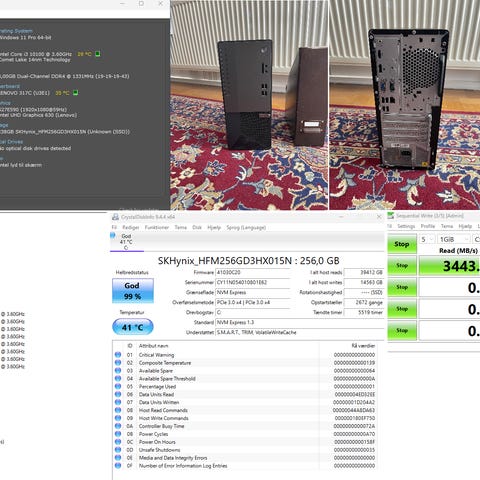Click the Overførselsmetode field showing PCIe 3.0 x4
Viewport: 480px width, 480px height.
253,302
